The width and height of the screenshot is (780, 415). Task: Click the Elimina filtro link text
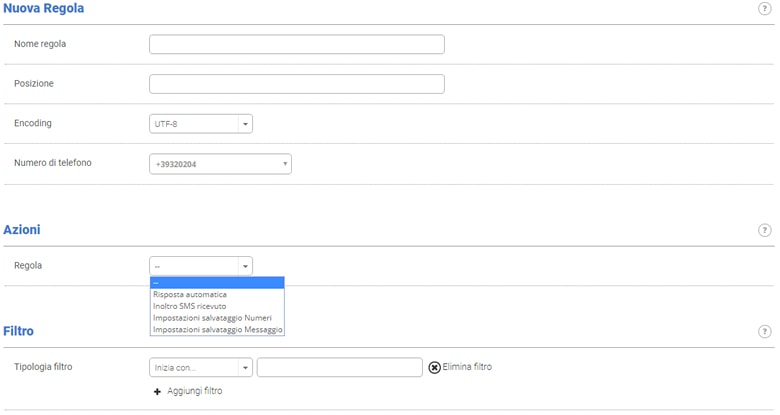tap(467, 367)
